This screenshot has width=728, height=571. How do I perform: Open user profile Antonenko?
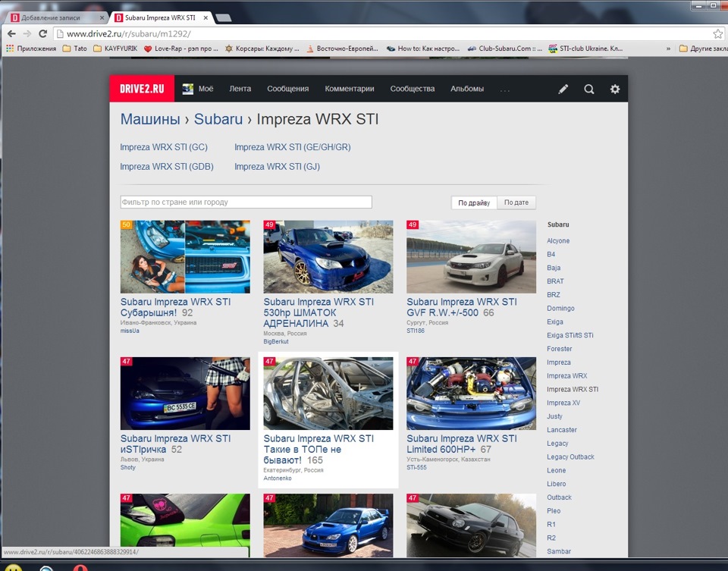coord(278,478)
